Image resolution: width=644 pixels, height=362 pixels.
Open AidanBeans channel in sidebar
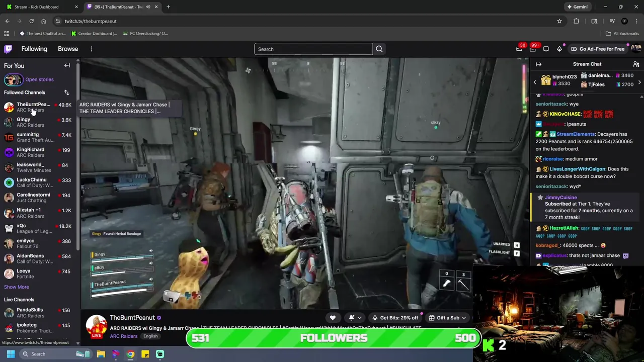(x=39, y=258)
